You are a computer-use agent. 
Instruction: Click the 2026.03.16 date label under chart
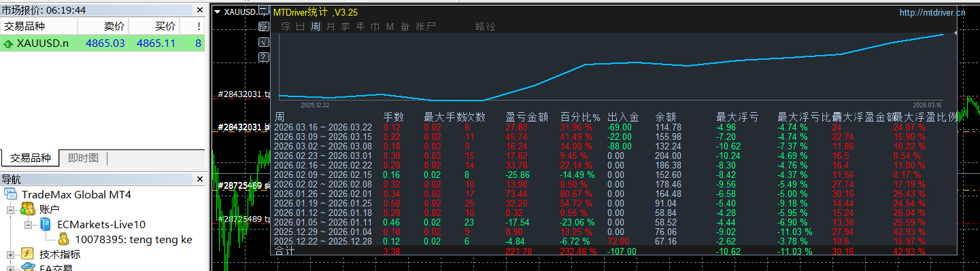pyautogui.click(x=926, y=105)
